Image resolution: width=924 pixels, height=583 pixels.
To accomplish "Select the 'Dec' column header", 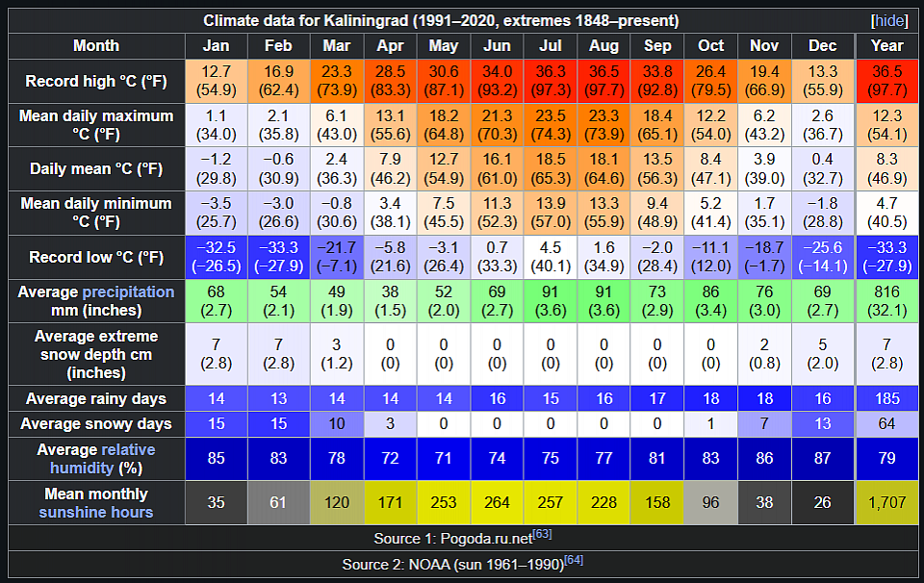I will tap(823, 46).
